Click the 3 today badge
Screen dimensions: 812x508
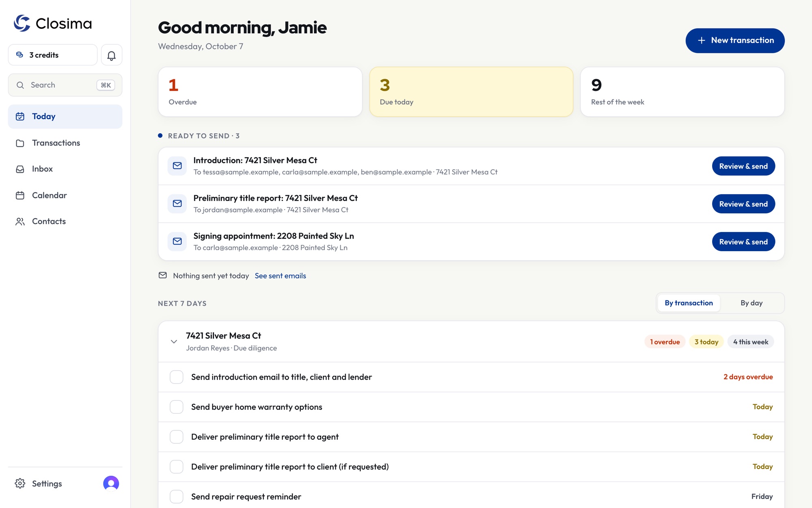[706, 342]
